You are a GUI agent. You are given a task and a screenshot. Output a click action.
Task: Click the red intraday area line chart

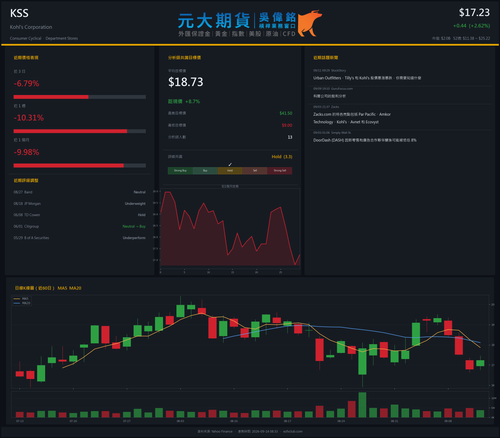(230, 228)
